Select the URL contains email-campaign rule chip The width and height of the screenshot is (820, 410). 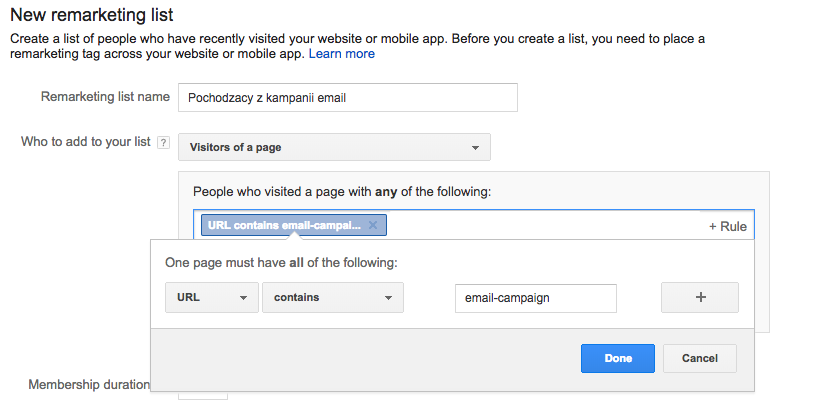281,226
